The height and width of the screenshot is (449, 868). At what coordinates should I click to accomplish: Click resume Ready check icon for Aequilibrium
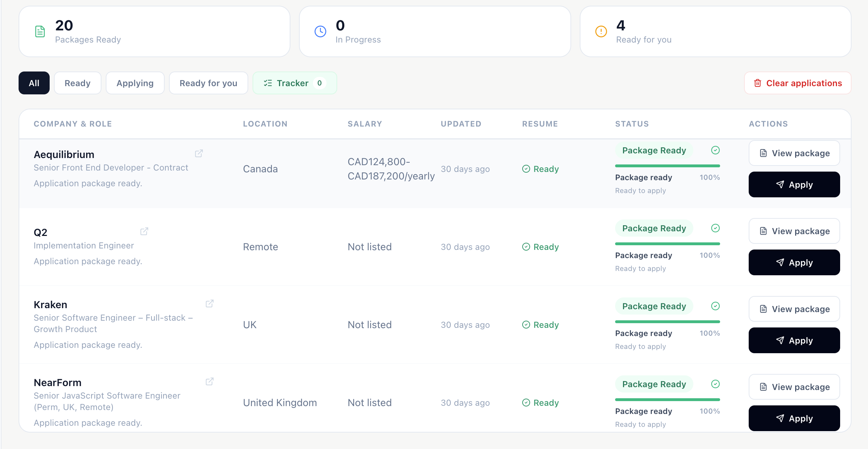pos(526,169)
